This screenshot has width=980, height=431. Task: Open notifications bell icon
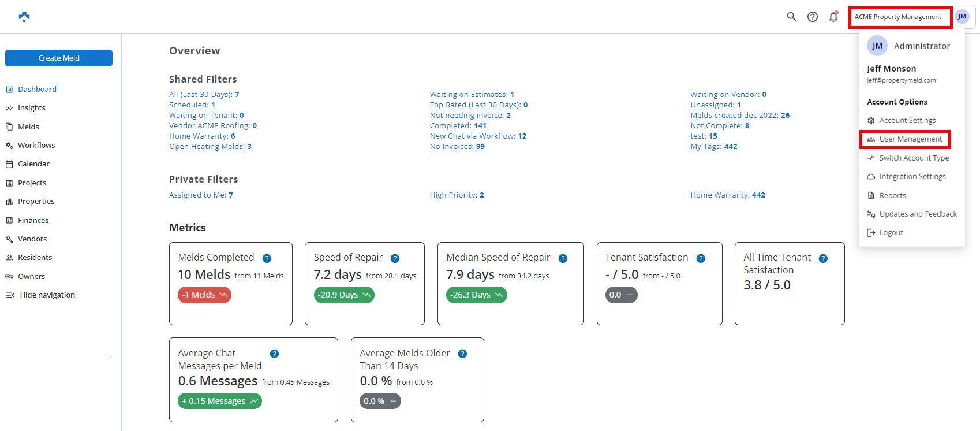point(833,17)
